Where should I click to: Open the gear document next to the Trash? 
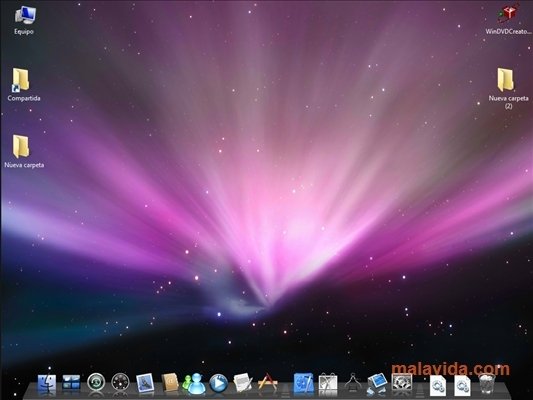[462, 385]
